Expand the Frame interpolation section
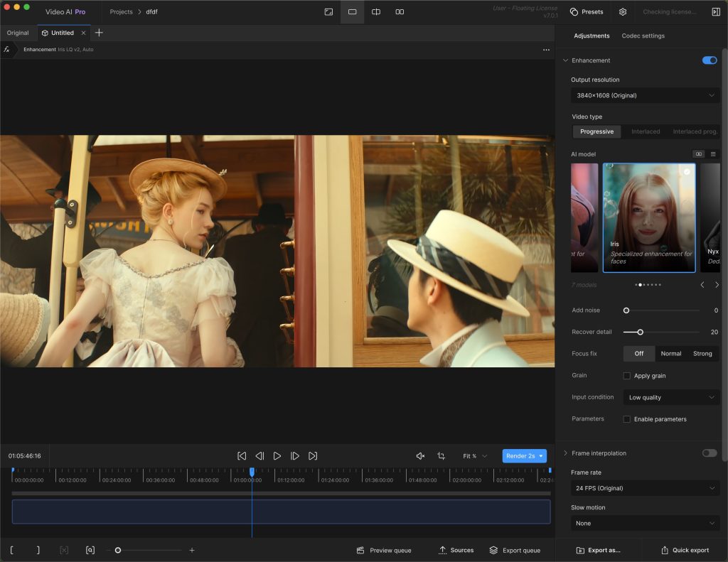The width and height of the screenshot is (728, 562). point(565,453)
